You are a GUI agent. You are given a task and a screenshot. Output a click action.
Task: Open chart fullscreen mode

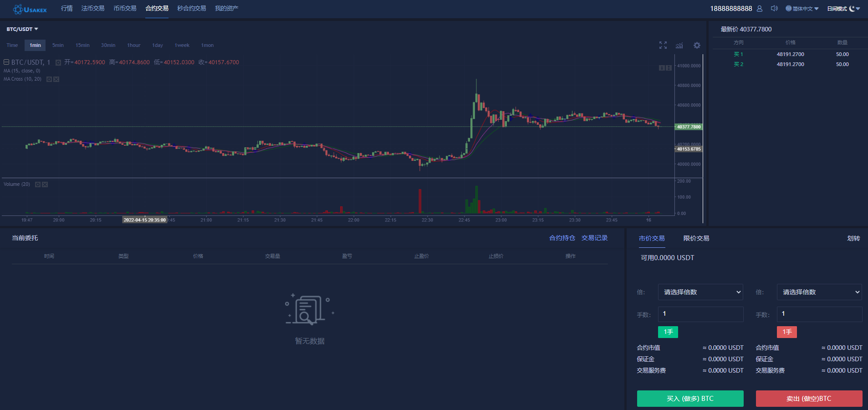[x=663, y=45]
